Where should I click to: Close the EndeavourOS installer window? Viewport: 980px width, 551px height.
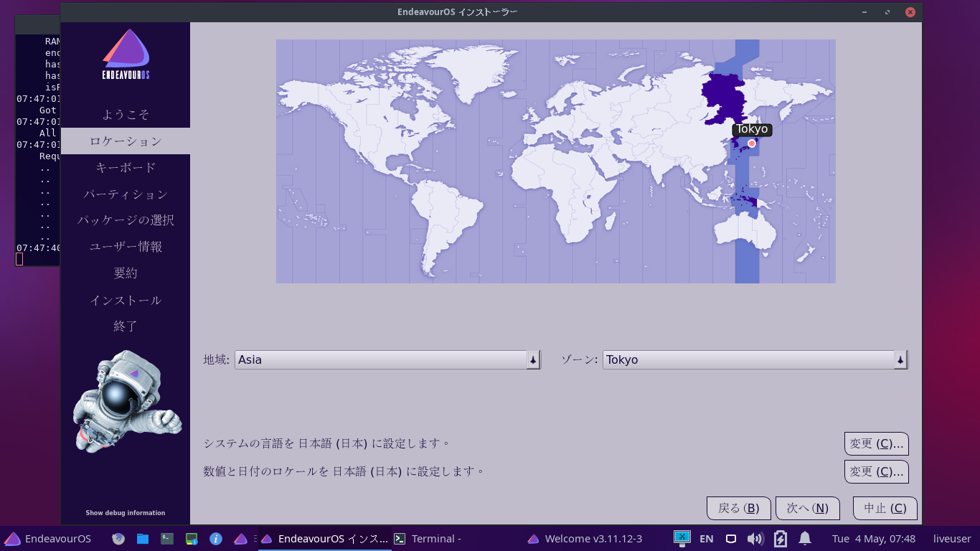(910, 12)
